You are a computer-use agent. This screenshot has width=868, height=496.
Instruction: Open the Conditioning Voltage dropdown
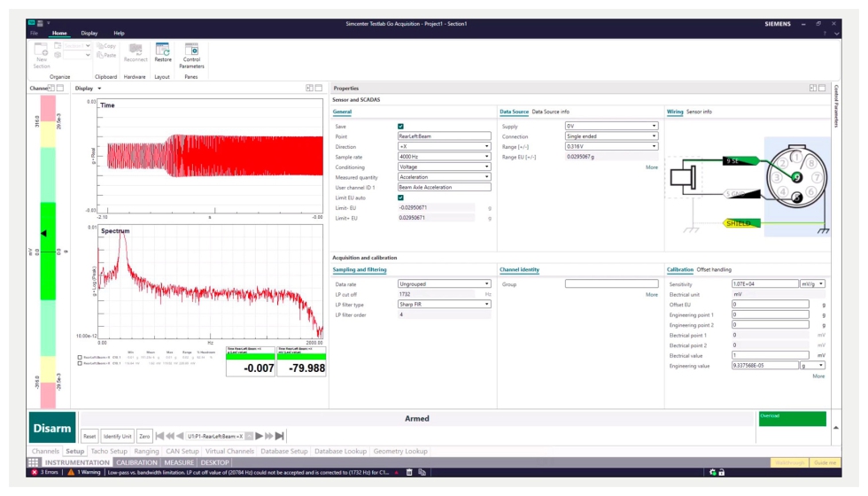click(444, 167)
